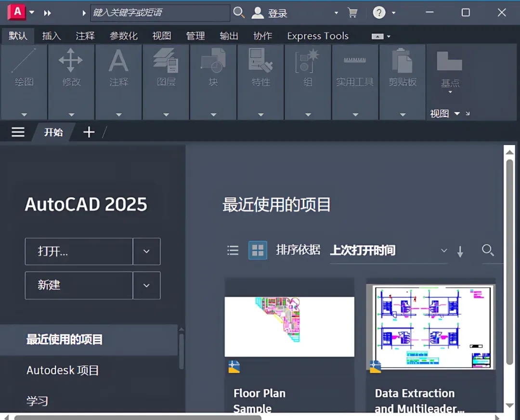Viewport: 520px width, 420px height.
Task: Select the 开始 start tab
Action: [x=53, y=132]
